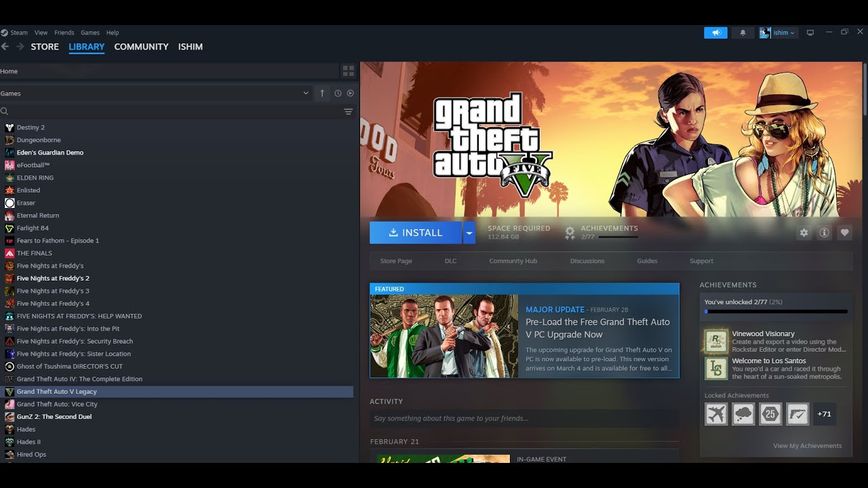868x488 pixels.
Task: Click the ready-to-play filter icon
Action: (351, 93)
